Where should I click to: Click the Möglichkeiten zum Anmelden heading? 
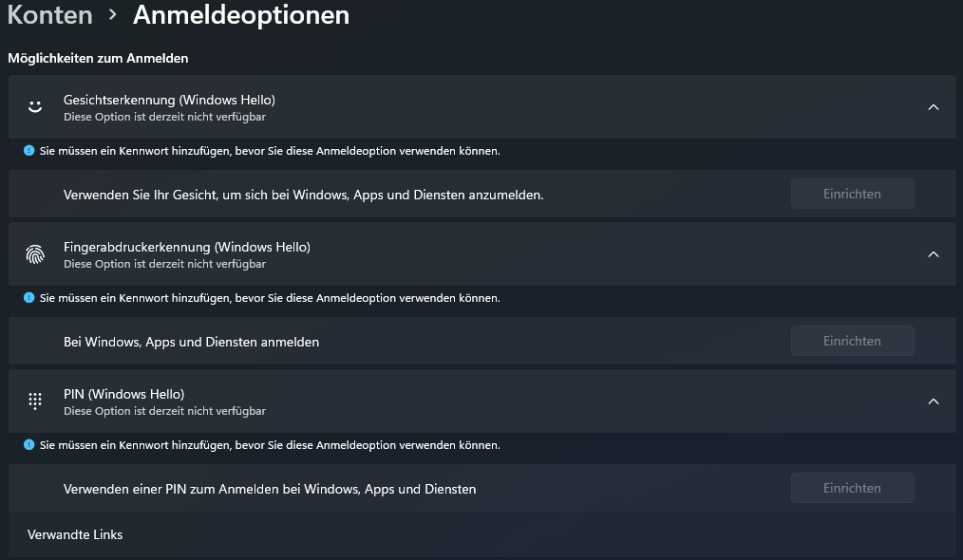click(98, 59)
